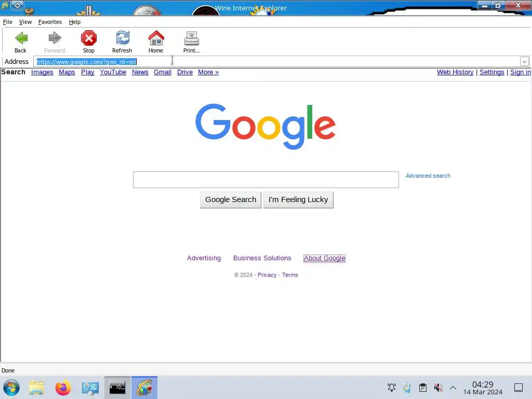
Task: Open the News link
Action: 140,72
